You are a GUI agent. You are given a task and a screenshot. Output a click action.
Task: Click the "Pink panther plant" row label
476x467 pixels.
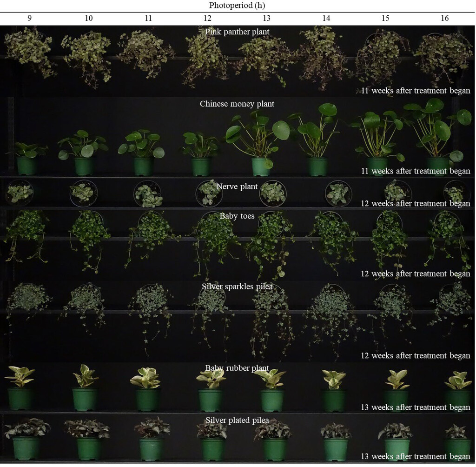click(x=237, y=32)
